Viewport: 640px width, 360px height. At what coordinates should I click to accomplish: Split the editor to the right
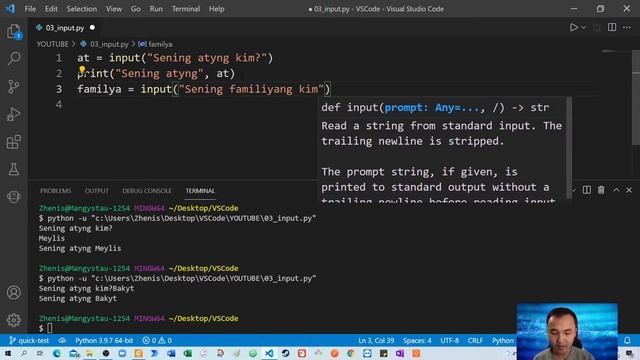pos(612,27)
